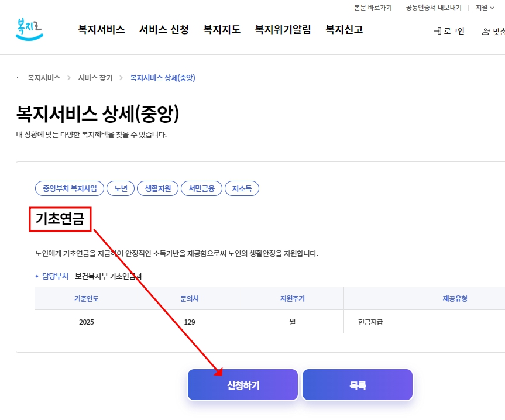This screenshot has width=505, height=420.
Task: Click the 목록 button
Action: tap(358, 385)
